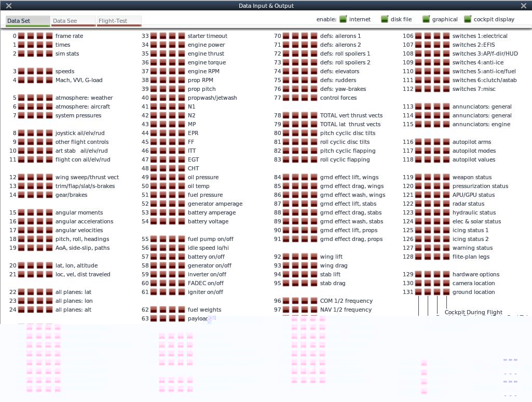Toggle fourth checkbox beside speeds row 3
Screen dimensions: 532x402
coord(49,72)
